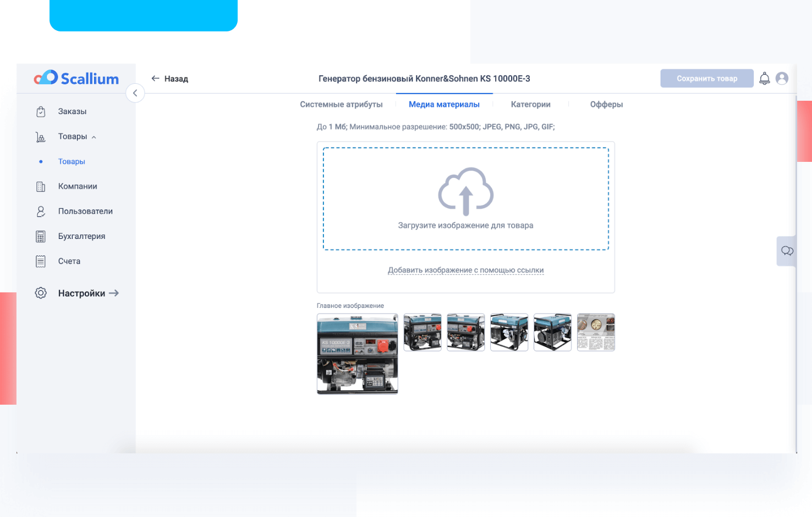This screenshot has height=517, width=812.
Task: Open the Категории tab
Action: pyautogui.click(x=530, y=105)
